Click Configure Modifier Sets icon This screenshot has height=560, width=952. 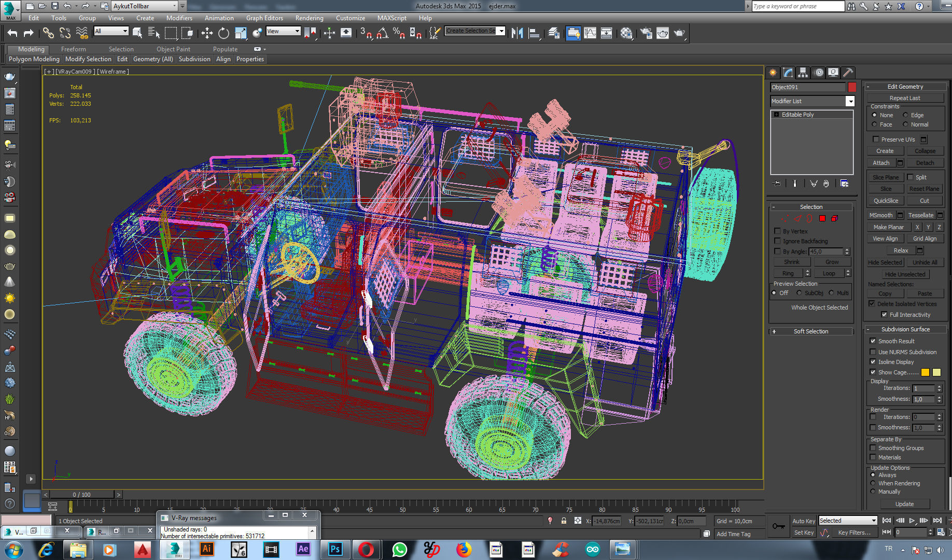coord(844,184)
